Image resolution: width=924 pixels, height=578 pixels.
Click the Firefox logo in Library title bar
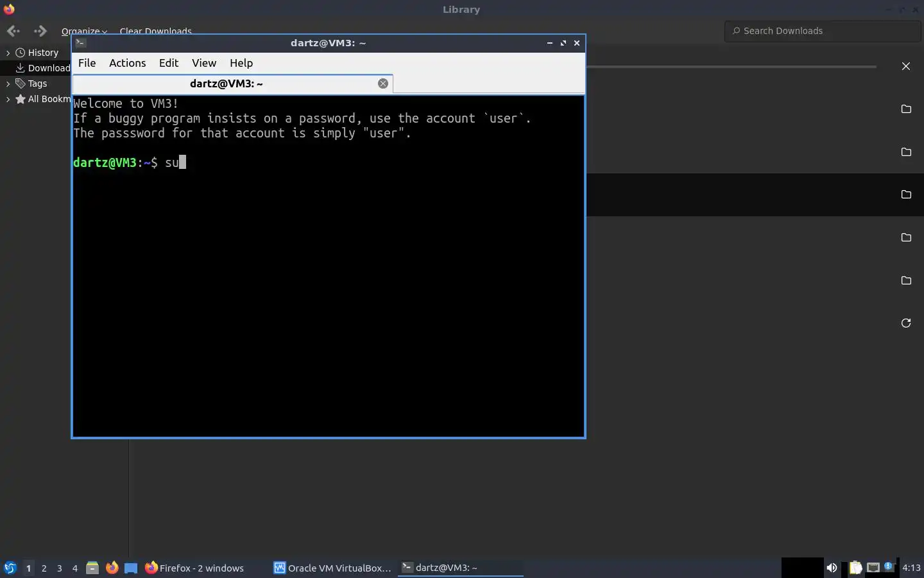click(x=9, y=9)
